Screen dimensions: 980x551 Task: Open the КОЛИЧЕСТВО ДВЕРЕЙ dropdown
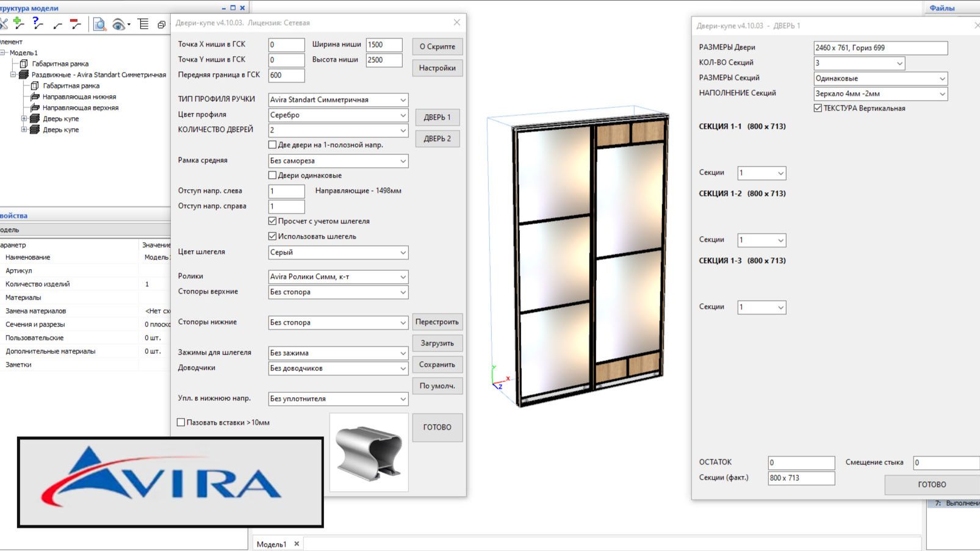tap(338, 130)
